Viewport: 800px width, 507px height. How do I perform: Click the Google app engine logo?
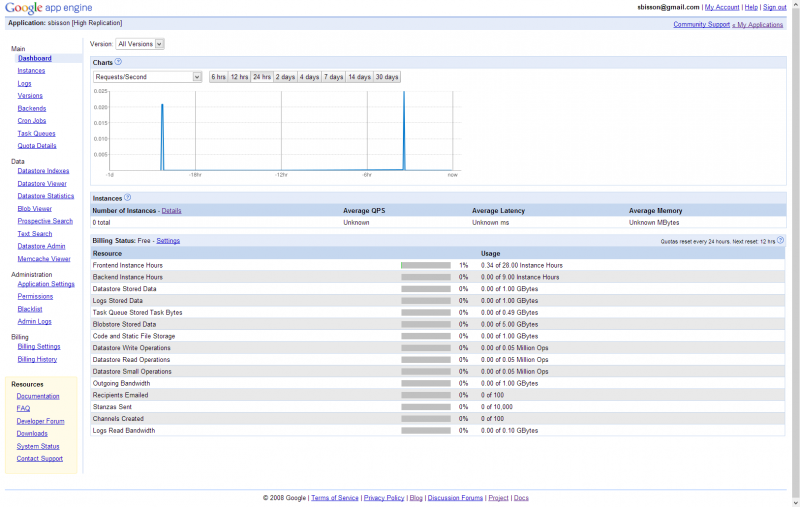click(x=49, y=8)
